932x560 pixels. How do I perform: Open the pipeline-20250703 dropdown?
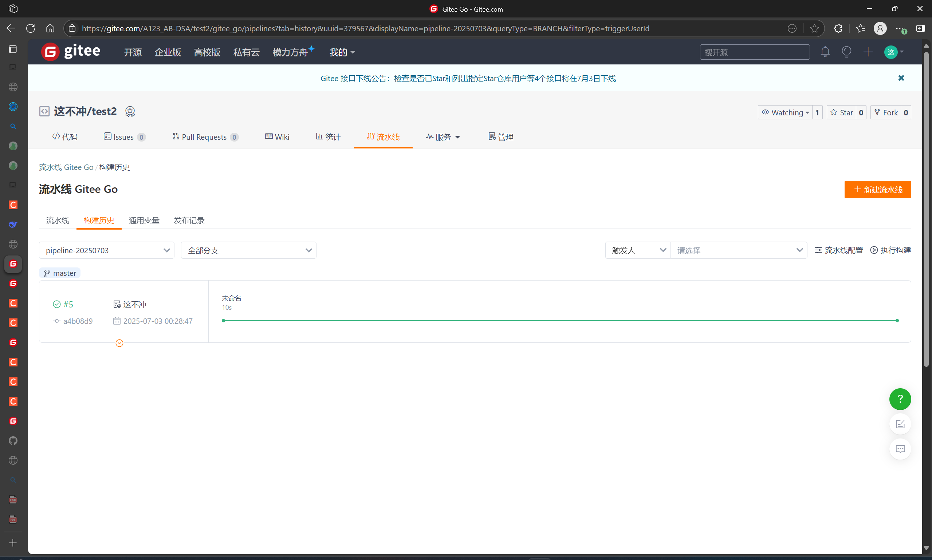tap(106, 250)
